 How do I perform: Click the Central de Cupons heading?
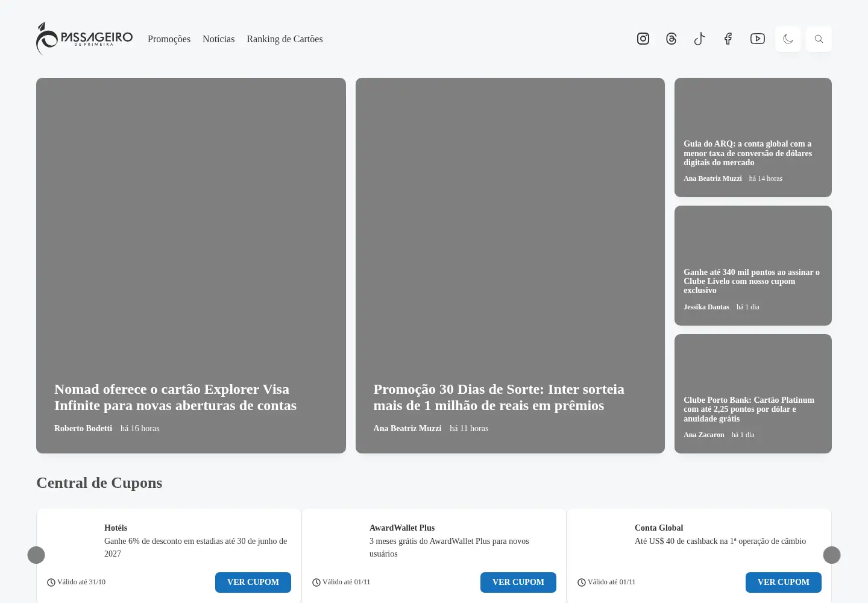pos(99,483)
